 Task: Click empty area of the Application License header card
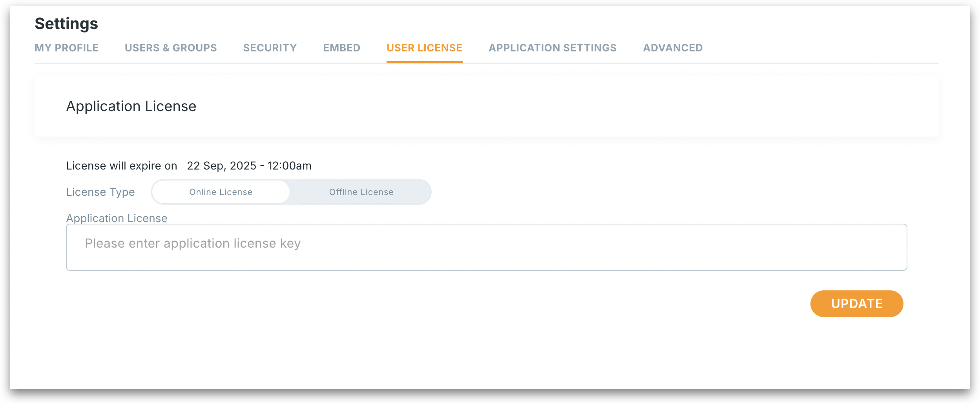(x=549, y=106)
